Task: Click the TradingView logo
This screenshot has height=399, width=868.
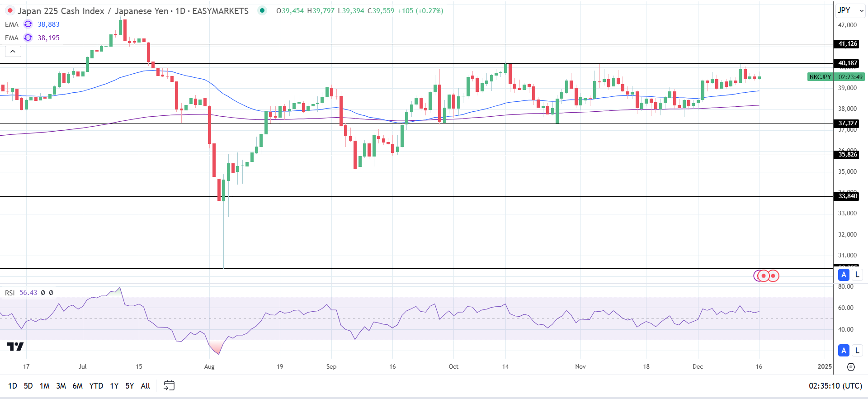Action: pyautogui.click(x=15, y=347)
